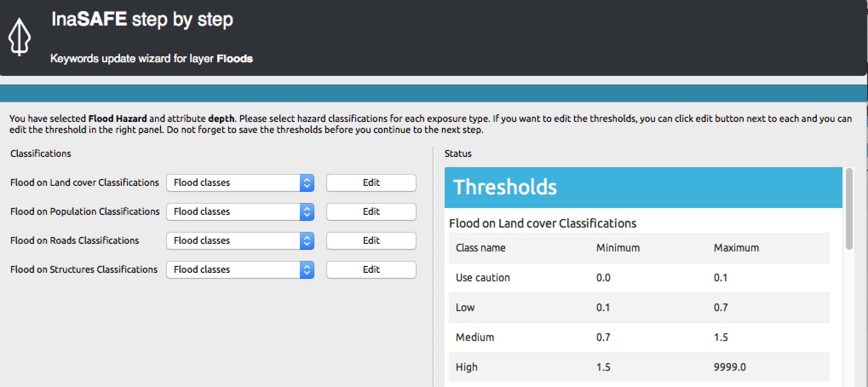Screen dimensions: 868x387
Task: Click the 'Class name' column header
Action: tap(480, 248)
